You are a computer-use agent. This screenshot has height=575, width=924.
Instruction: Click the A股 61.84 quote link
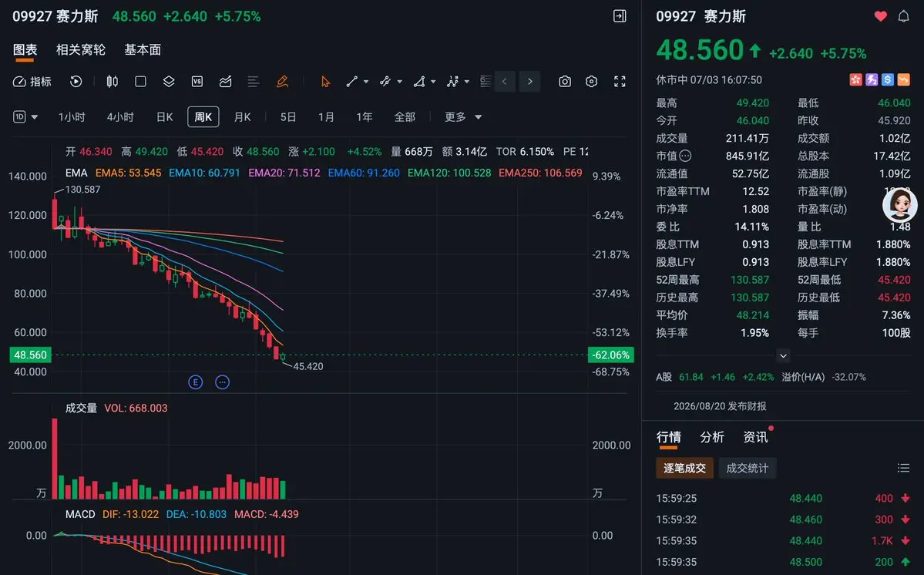715,376
